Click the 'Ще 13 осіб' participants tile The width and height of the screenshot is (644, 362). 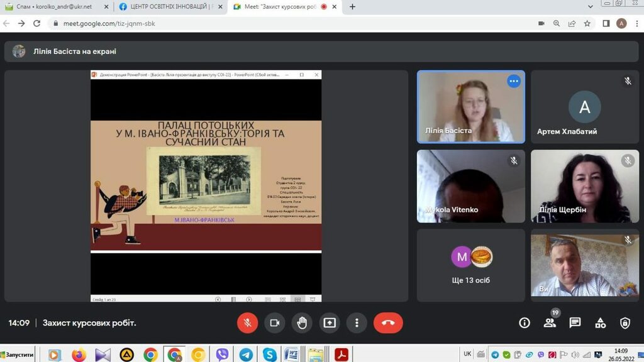pyautogui.click(x=470, y=265)
